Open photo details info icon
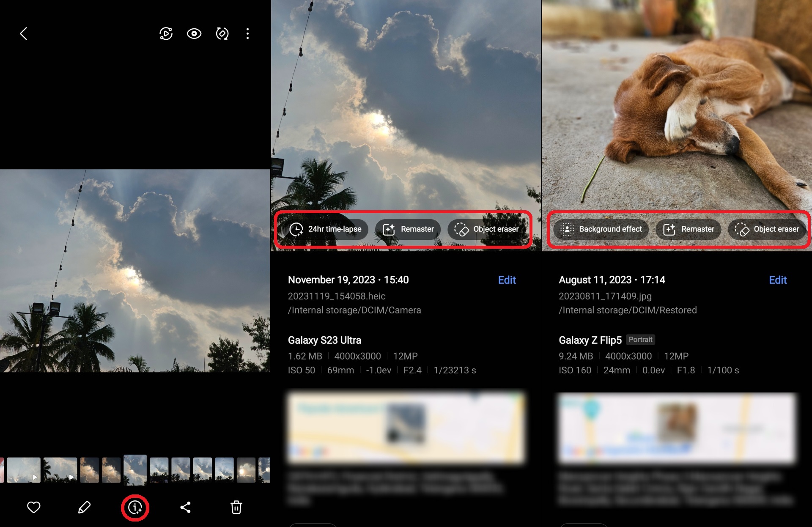 point(135,507)
